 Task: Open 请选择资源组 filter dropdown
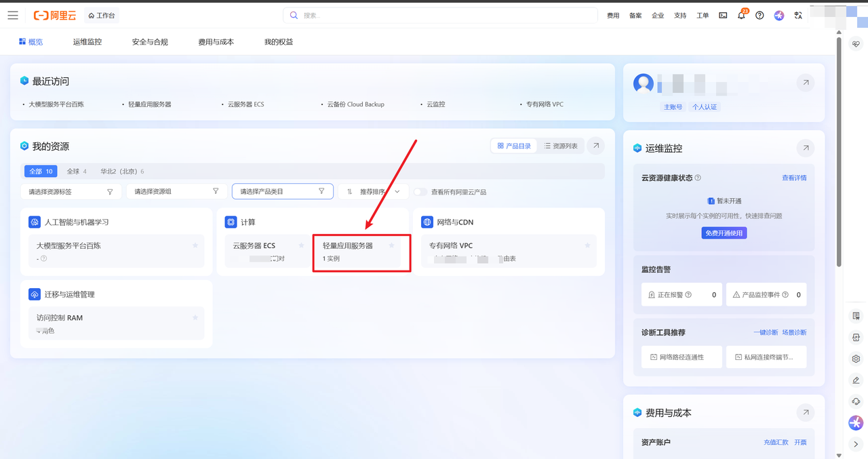(176, 192)
